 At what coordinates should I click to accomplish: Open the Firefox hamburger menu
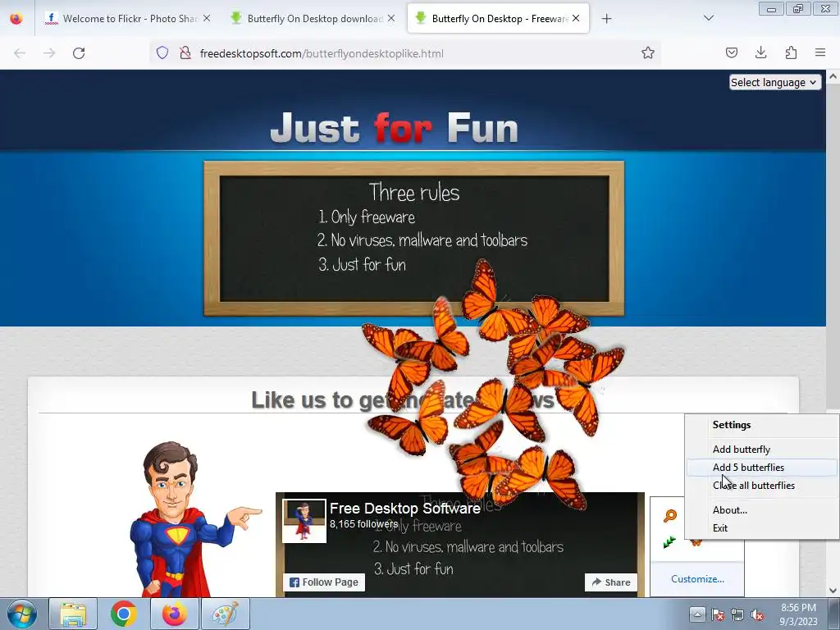tap(820, 52)
